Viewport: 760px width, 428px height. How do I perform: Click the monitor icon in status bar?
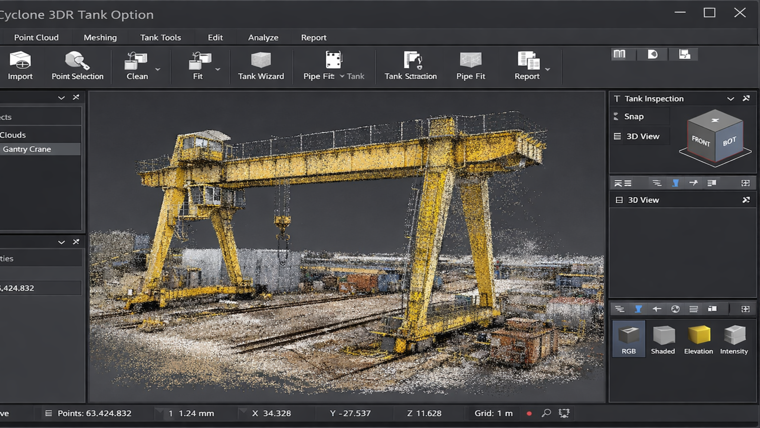coord(564,413)
